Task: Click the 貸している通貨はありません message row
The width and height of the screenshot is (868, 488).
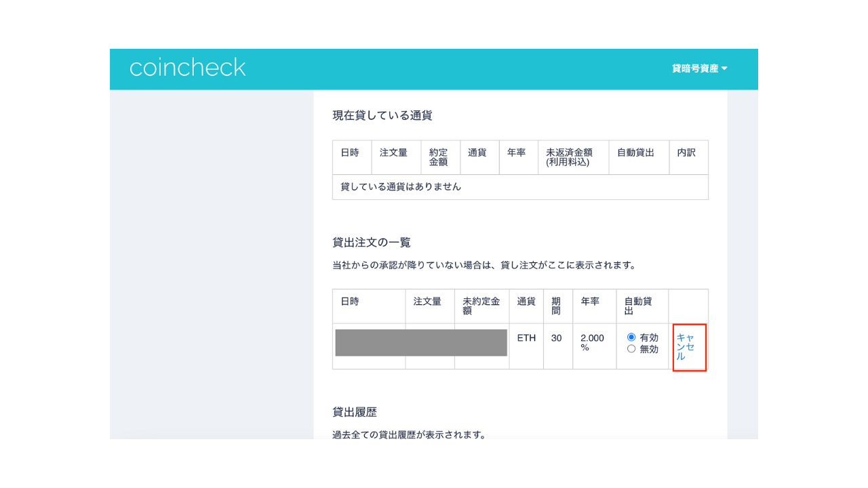Action: [x=399, y=187]
